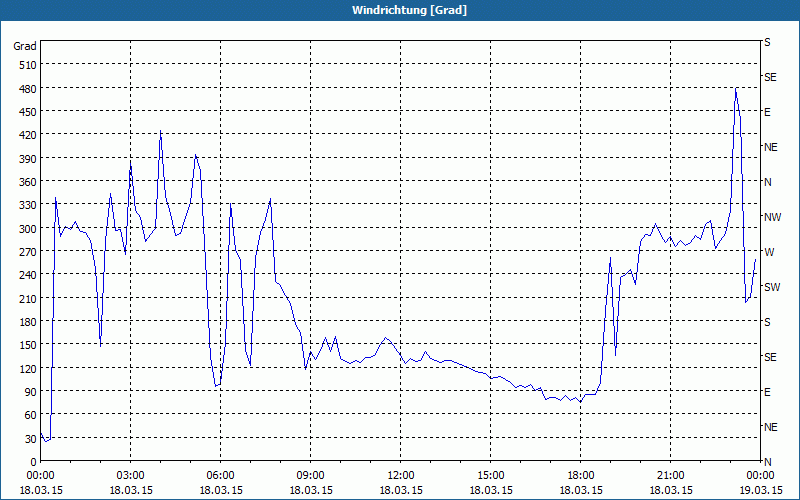Click the 09:00 time label
The height and width of the screenshot is (500, 800).
point(310,476)
